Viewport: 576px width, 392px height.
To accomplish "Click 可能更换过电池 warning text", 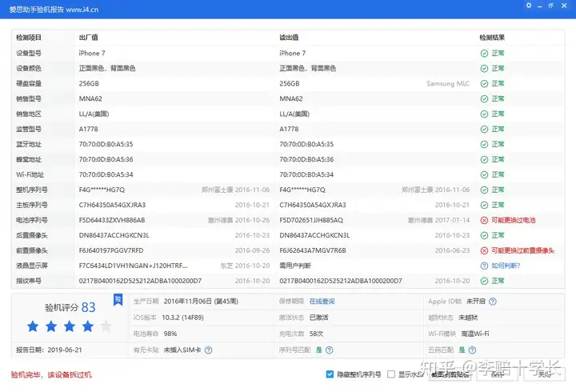I will [514, 220].
